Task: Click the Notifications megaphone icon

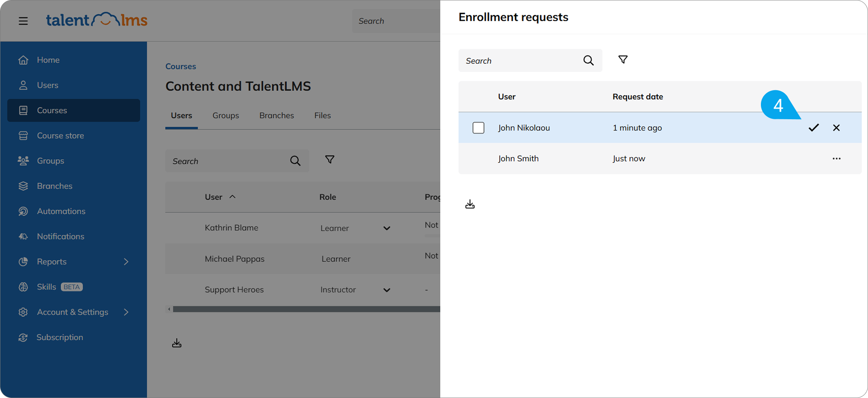Action: (23, 237)
